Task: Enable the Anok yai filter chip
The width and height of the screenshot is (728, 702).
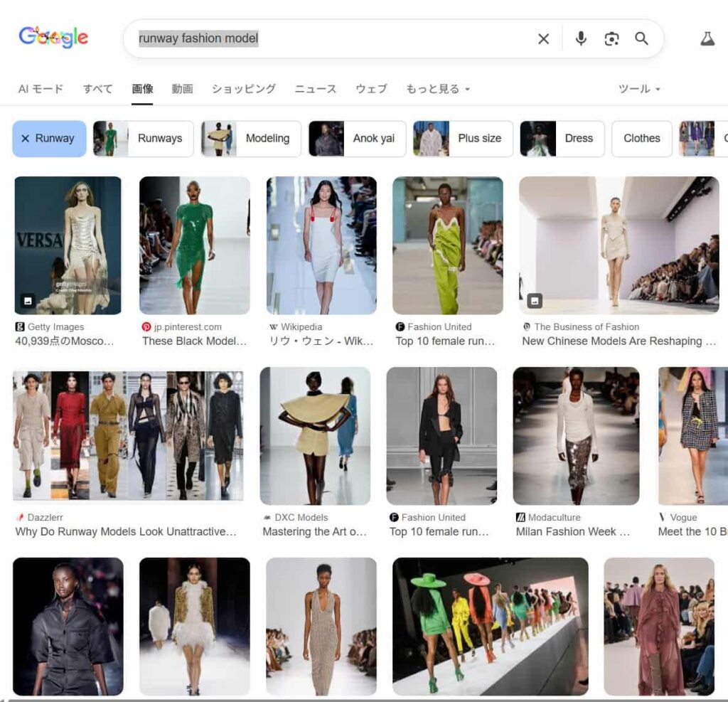Action: [357, 139]
